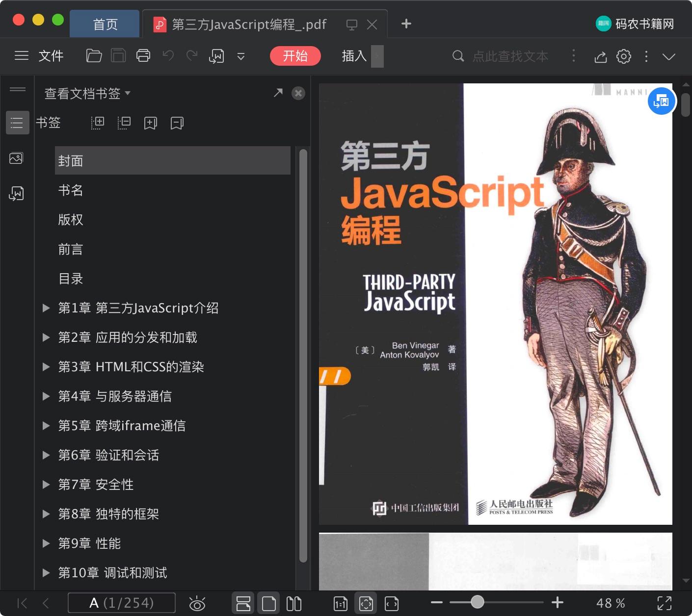This screenshot has height=616, width=692.
Task: Open the more options dots near search
Action: click(573, 56)
